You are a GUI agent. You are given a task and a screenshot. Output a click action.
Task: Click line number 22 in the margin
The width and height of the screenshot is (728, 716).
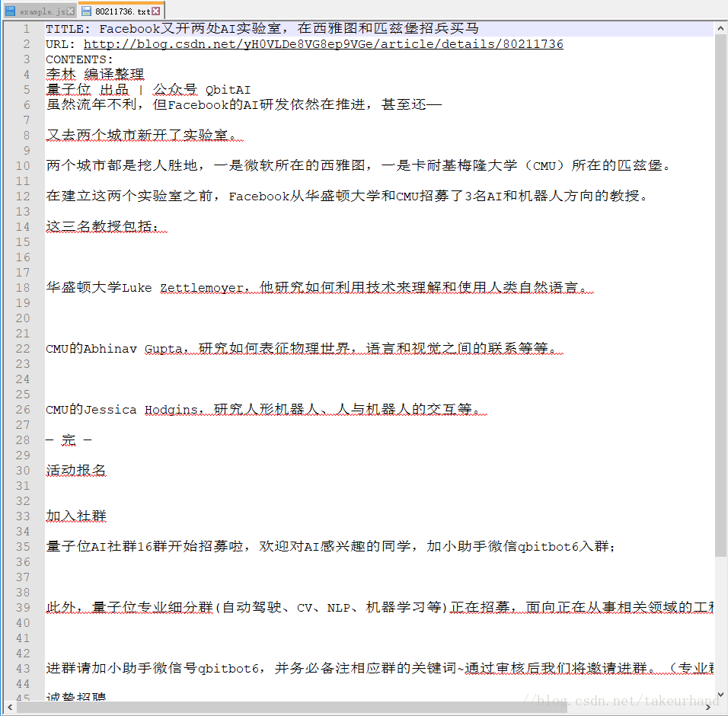23,349
